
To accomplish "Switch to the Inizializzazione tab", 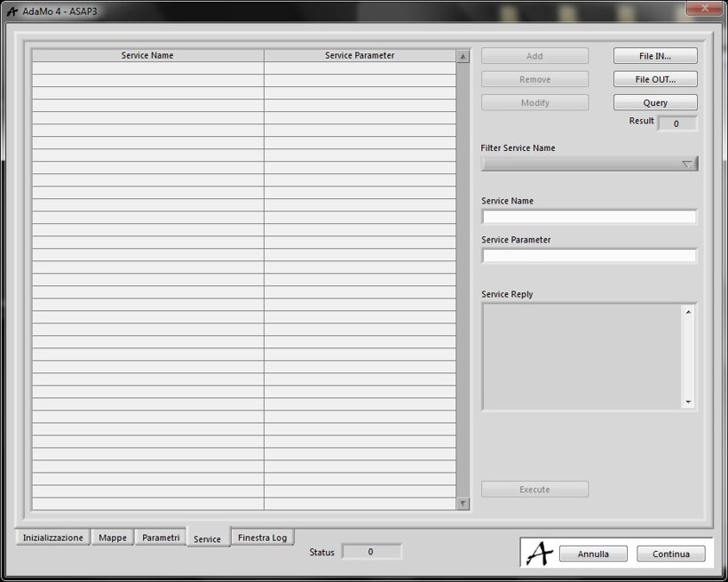I will pyautogui.click(x=53, y=538).
